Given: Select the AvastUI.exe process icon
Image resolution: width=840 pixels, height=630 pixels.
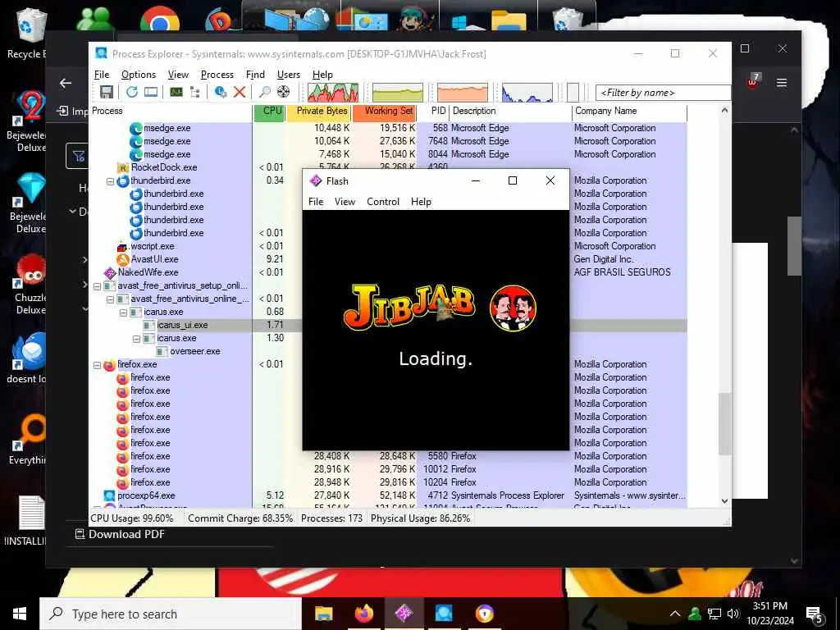Looking at the screenshot, I should pos(123,259).
